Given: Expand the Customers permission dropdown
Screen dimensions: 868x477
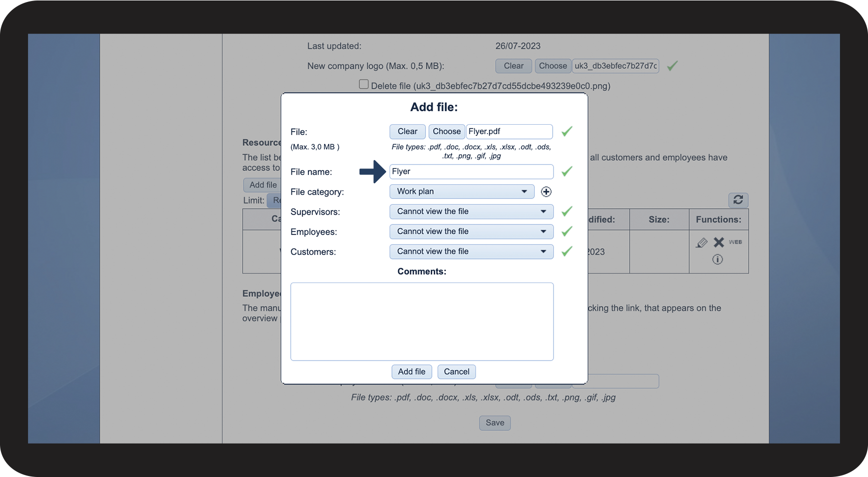Looking at the screenshot, I should click(x=471, y=252).
